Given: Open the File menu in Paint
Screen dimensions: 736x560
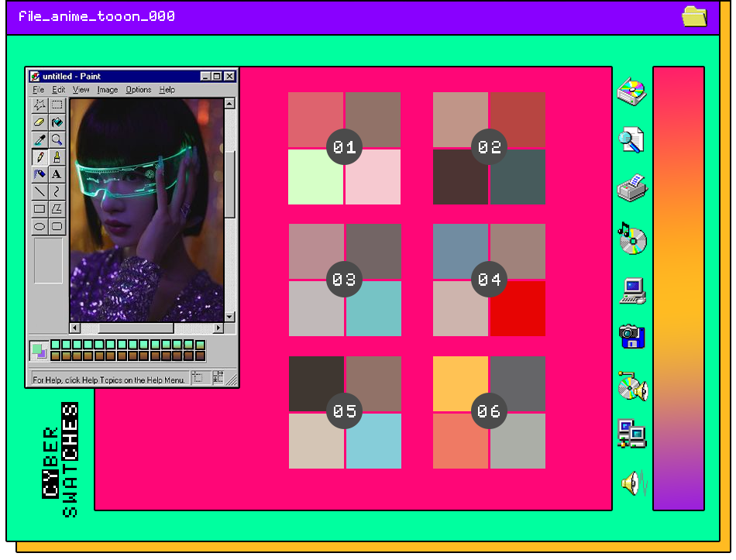Looking at the screenshot, I should click(x=39, y=90).
